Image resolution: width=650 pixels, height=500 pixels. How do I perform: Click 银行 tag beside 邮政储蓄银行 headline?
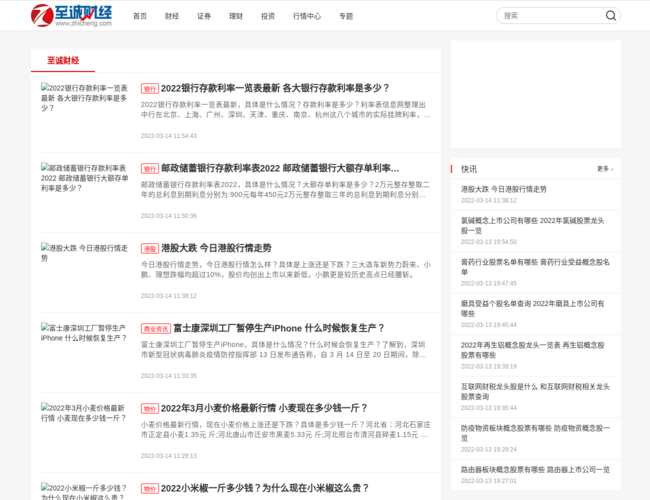click(150, 169)
